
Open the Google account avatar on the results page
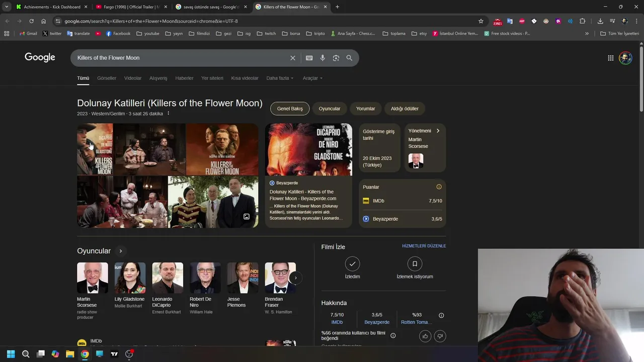(x=625, y=58)
